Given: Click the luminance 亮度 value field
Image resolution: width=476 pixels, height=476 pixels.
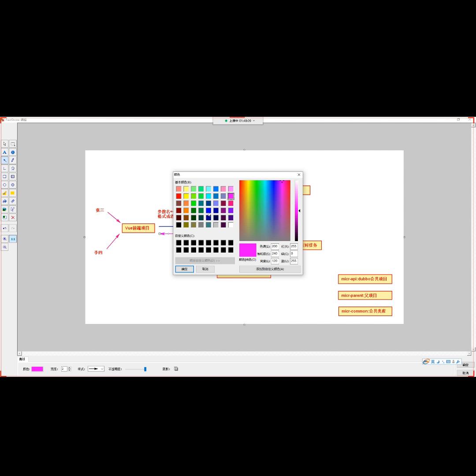Looking at the screenshot, I should coord(275,261).
